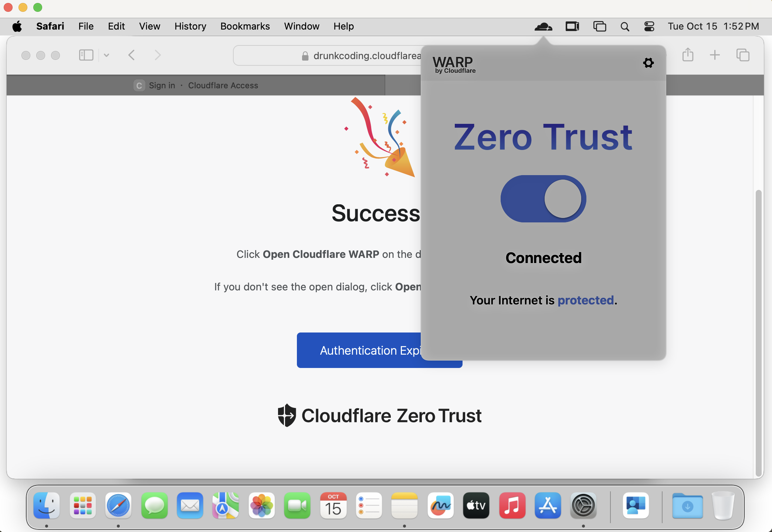
Task: Open the Bookmarks menu
Action: tap(245, 27)
